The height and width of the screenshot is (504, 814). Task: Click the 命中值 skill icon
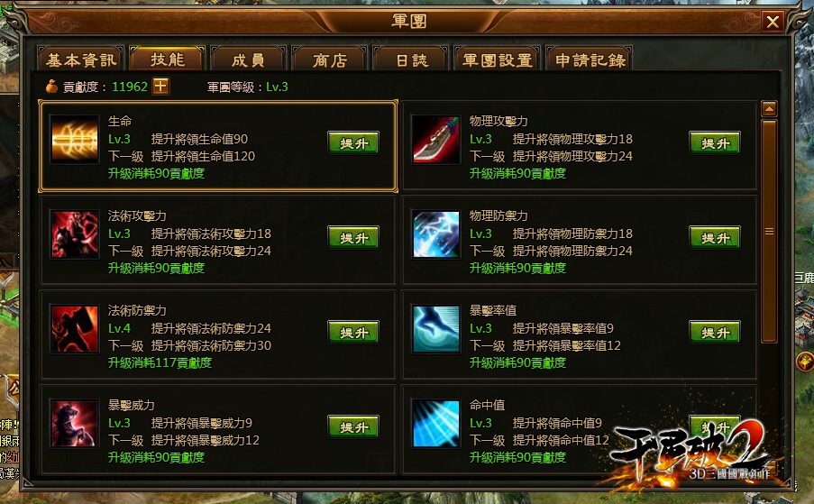435,424
